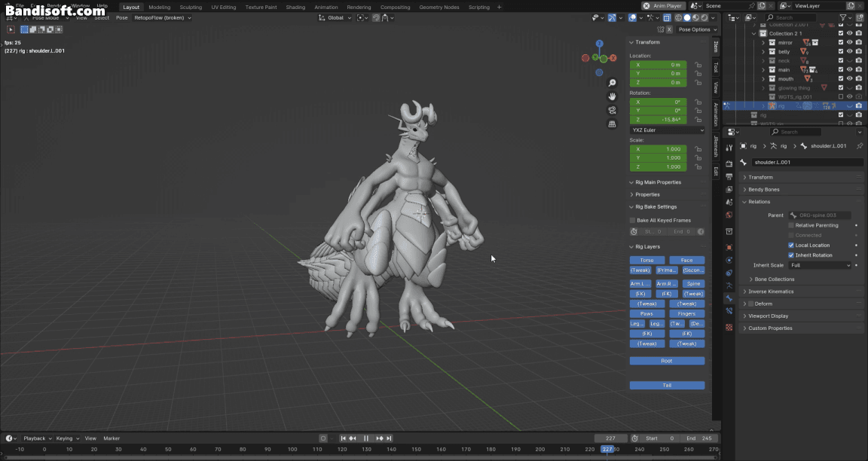The height and width of the screenshot is (461, 868).
Task: Lock the Location X value
Action: click(698, 65)
